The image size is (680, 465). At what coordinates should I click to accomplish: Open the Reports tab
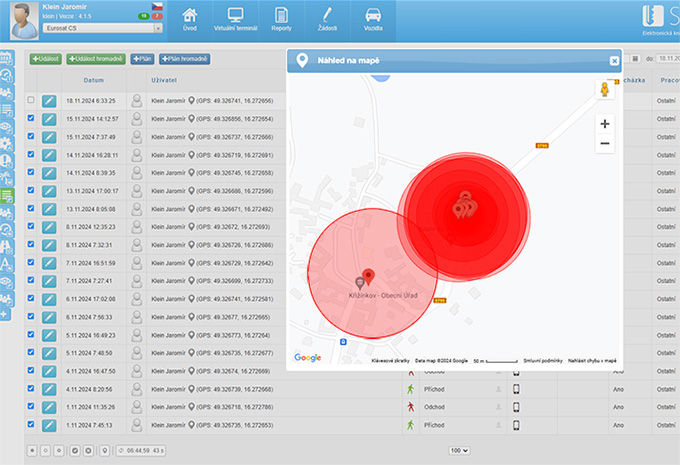click(x=281, y=19)
